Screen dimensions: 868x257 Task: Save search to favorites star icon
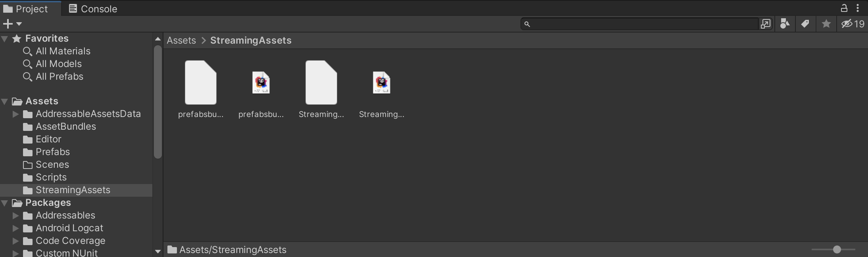(826, 24)
